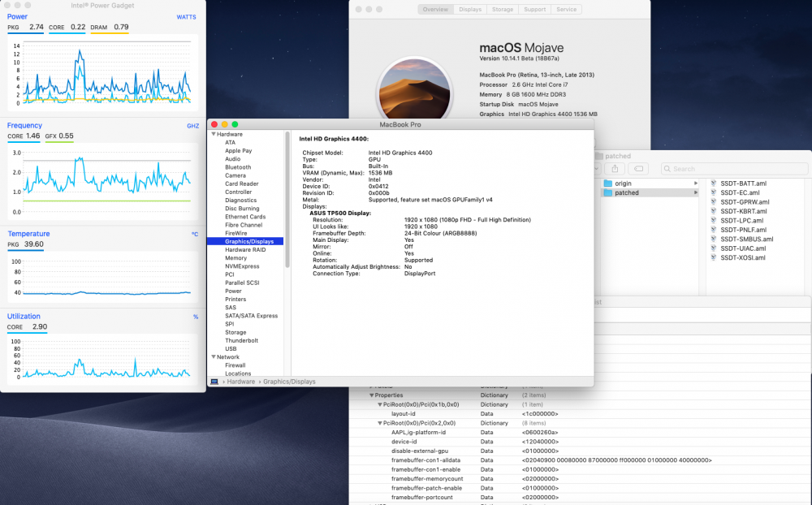Screen dimensions: 812x505
Task: Open the Displays tab in About This Mac
Action: click(469, 9)
